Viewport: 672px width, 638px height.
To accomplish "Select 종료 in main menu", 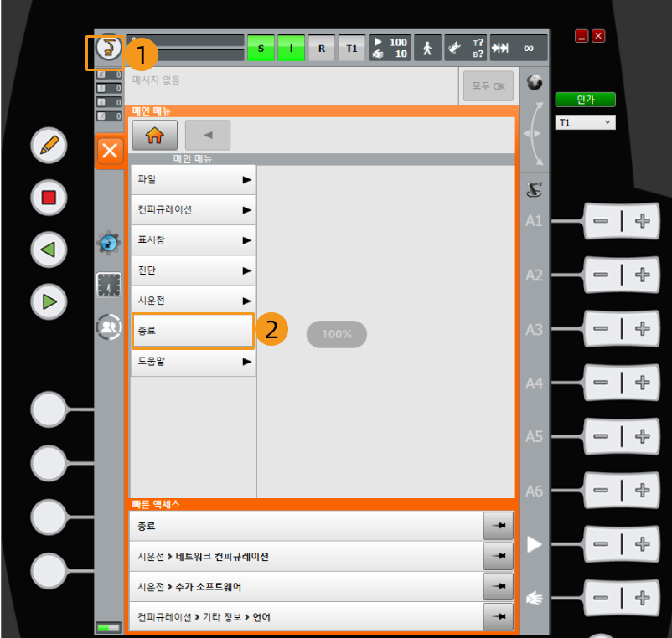I will [193, 331].
